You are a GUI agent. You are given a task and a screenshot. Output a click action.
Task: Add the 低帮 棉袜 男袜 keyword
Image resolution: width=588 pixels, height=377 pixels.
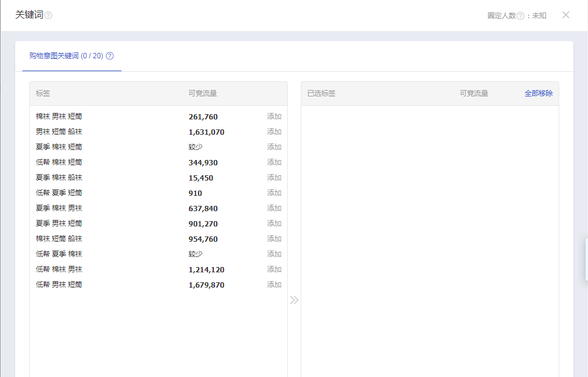274,269
